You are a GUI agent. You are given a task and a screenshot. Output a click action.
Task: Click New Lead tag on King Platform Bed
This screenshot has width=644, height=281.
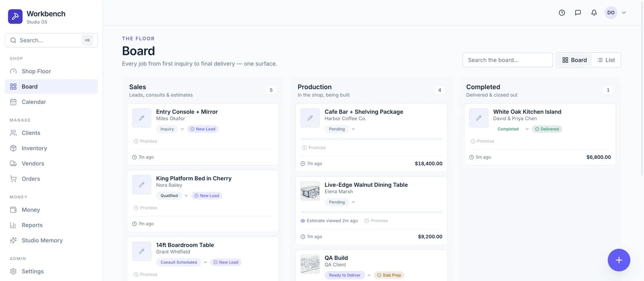207,196
